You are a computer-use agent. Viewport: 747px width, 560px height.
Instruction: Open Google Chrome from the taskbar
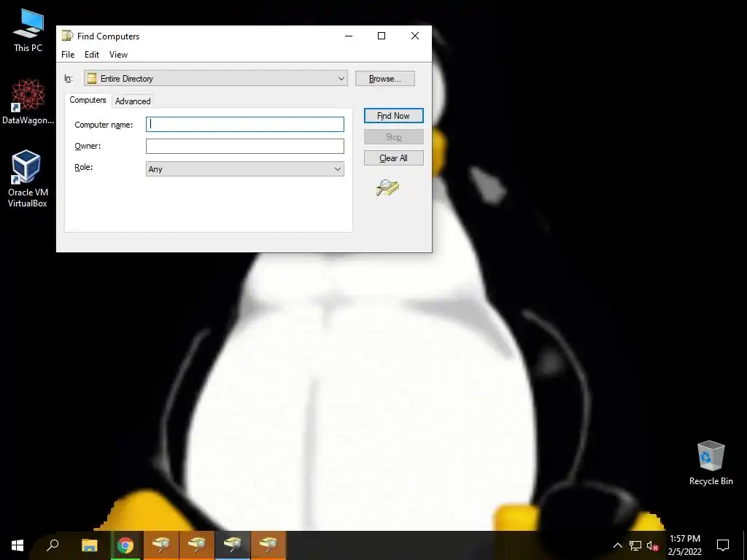(x=125, y=545)
